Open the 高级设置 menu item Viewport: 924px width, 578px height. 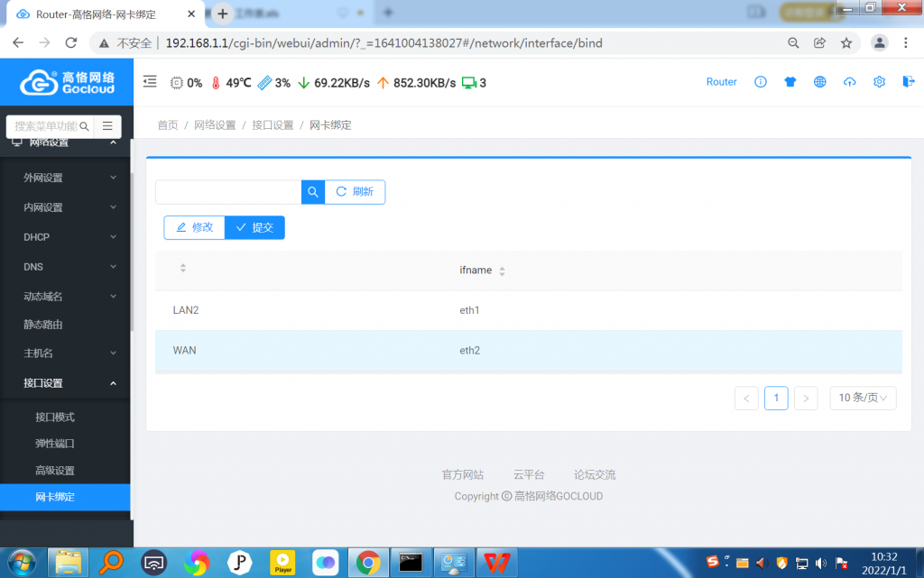65,471
